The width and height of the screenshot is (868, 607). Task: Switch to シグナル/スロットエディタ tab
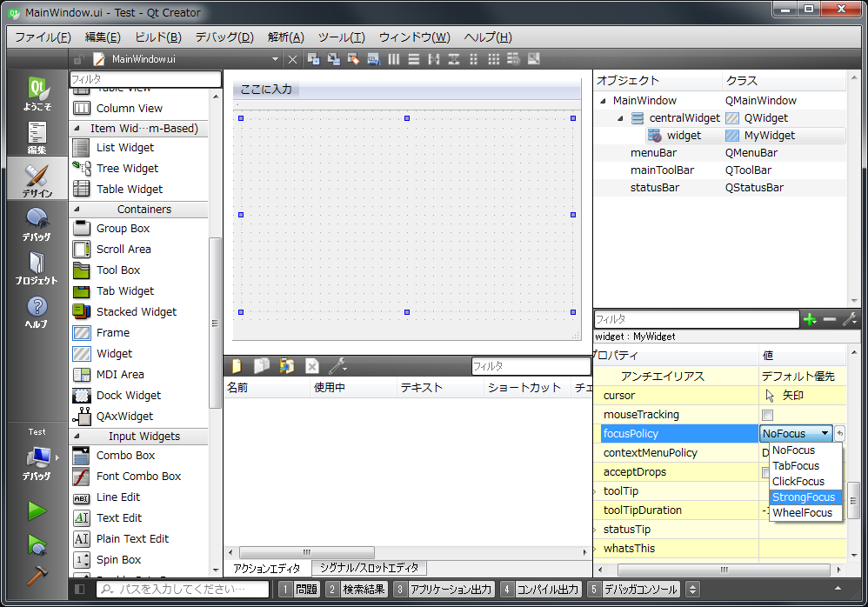point(370,568)
